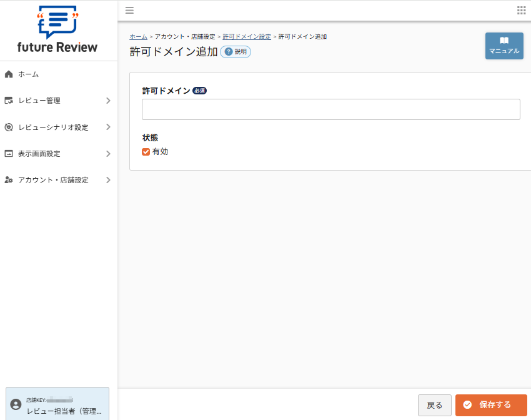This screenshot has width=531, height=420.
Task: Open the hamburger menu icon
Action: pos(129,10)
